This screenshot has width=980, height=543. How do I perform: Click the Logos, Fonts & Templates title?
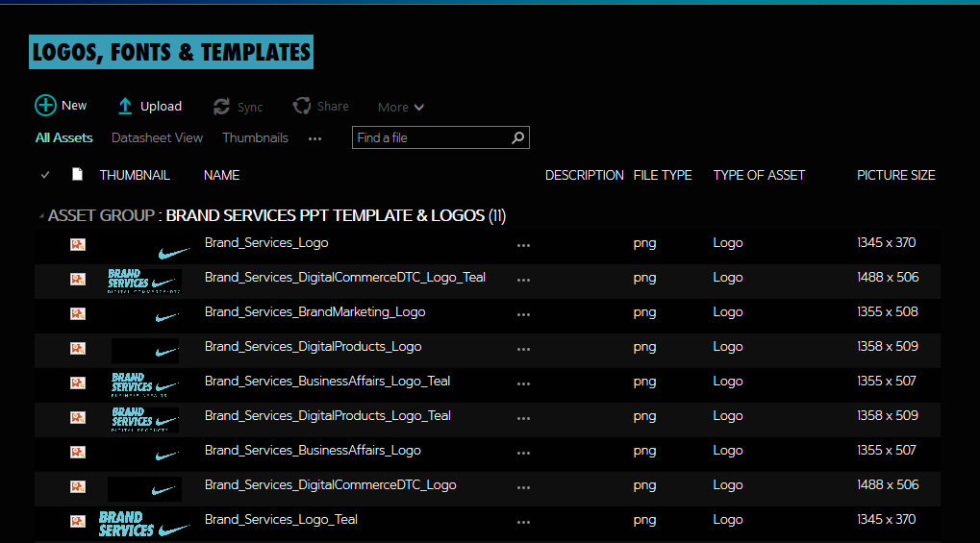tap(171, 52)
